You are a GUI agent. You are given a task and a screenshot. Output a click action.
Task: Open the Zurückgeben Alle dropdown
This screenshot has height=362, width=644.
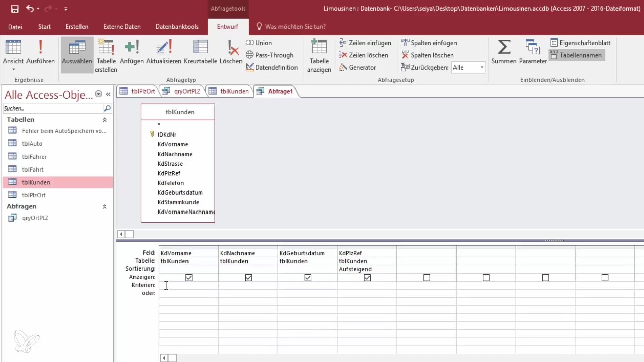[x=482, y=67]
